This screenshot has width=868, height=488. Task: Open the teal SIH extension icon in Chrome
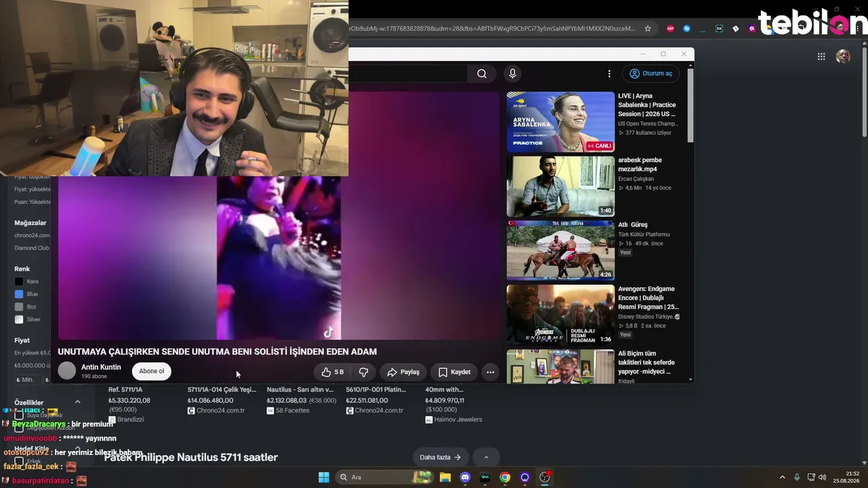point(719,28)
